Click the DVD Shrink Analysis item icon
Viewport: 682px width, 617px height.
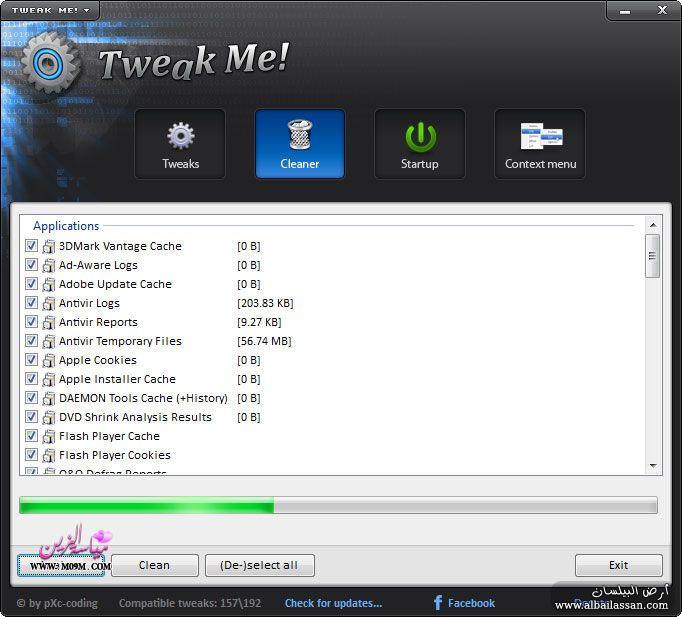pos(49,417)
